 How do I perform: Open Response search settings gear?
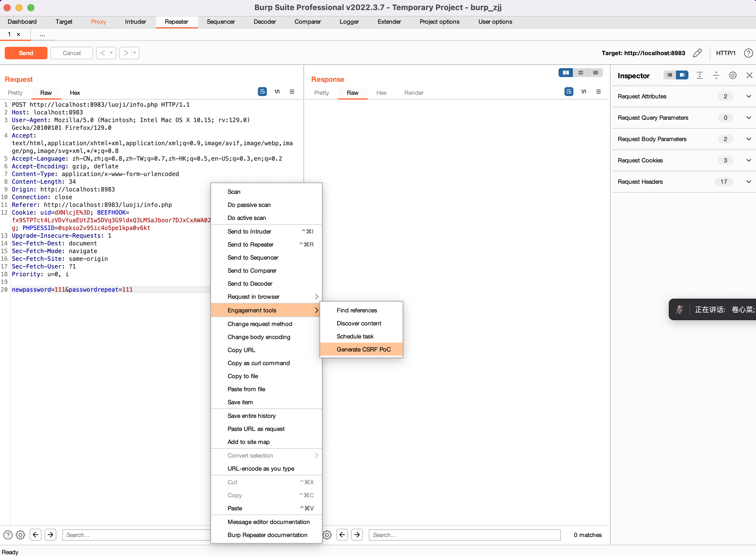[x=327, y=535]
